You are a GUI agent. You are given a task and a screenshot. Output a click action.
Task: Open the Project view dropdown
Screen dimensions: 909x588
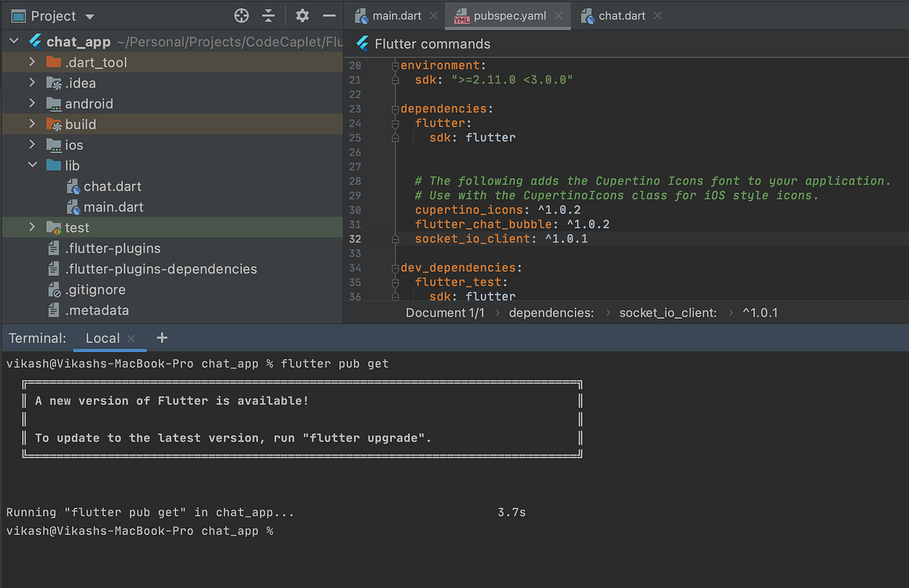pos(88,16)
